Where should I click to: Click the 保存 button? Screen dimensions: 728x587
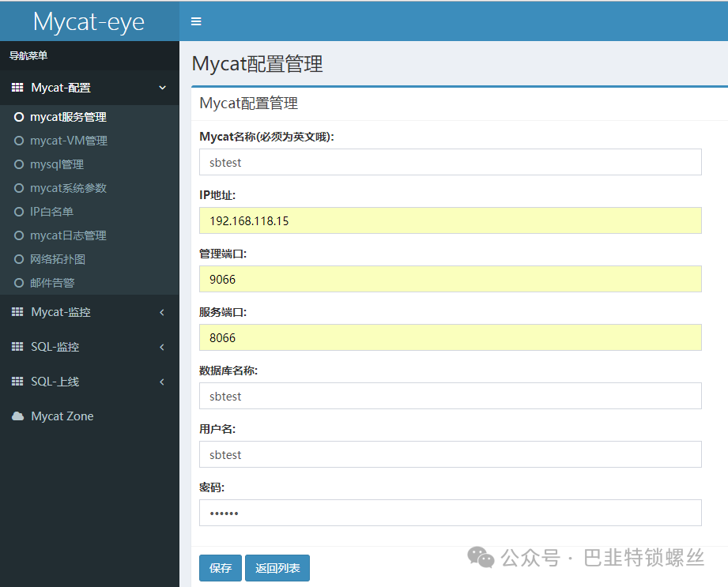click(220, 568)
